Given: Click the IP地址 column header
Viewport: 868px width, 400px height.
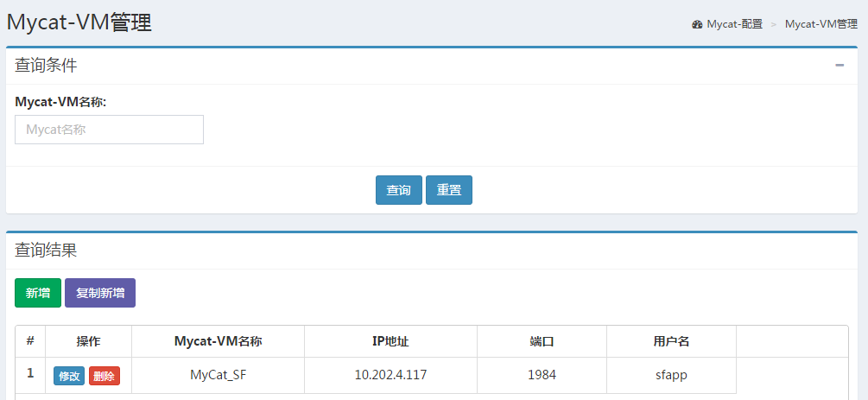Looking at the screenshot, I should (x=391, y=341).
